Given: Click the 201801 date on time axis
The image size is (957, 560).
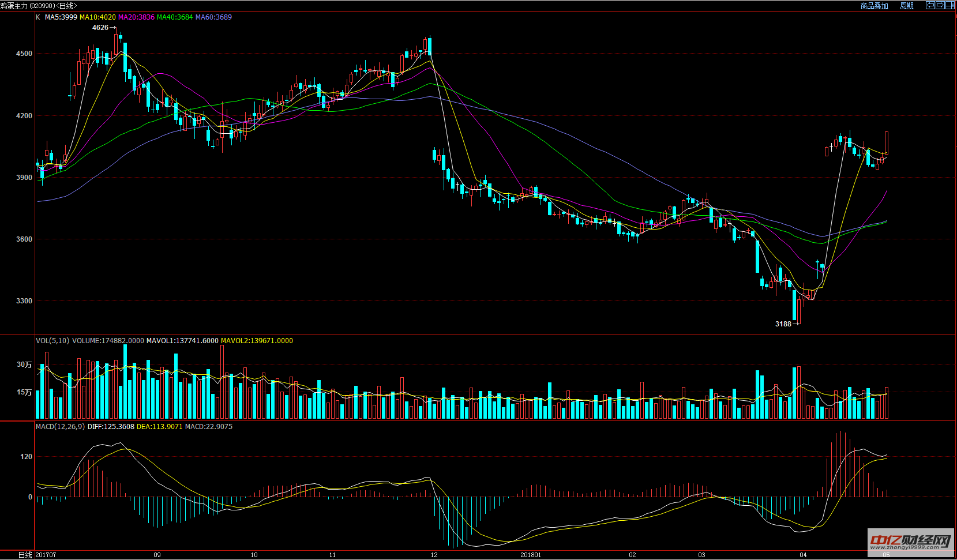Looking at the screenshot, I should (x=531, y=555).
